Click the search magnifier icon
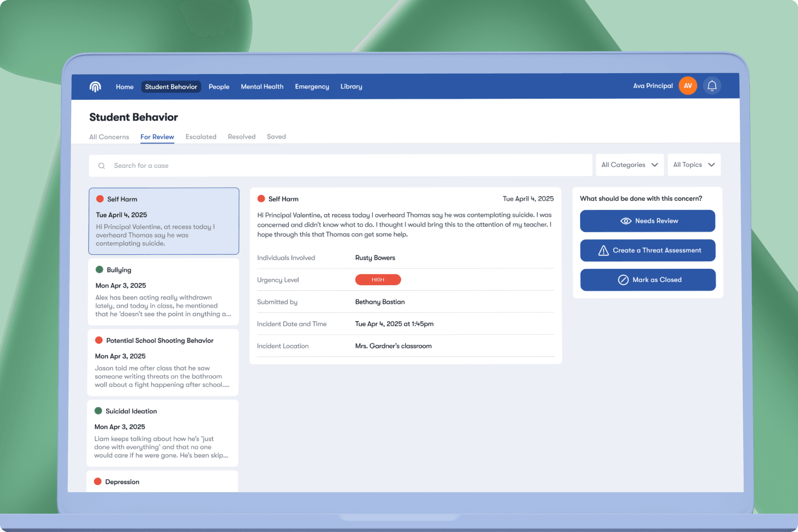Viewport: 798px width, 532px height. (x=101, y=166)
